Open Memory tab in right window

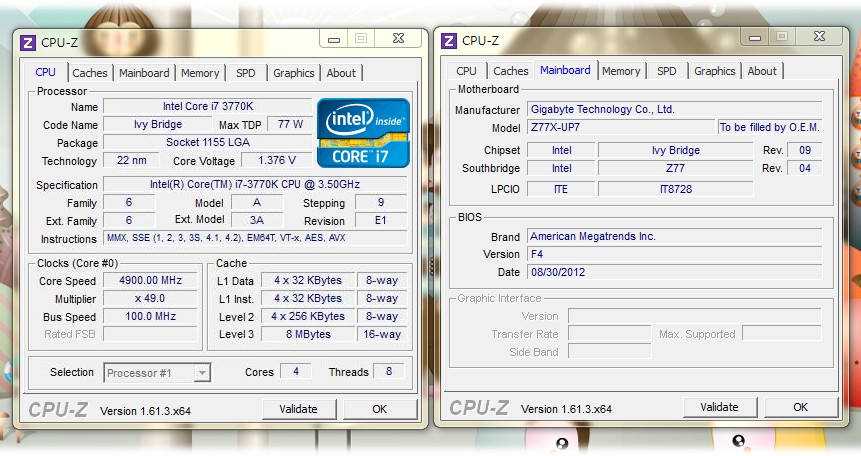pos(621,71)
